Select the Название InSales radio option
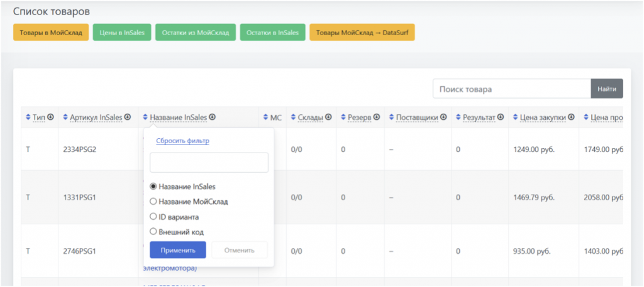Viewport: 644px width, 287px height. 153,187
